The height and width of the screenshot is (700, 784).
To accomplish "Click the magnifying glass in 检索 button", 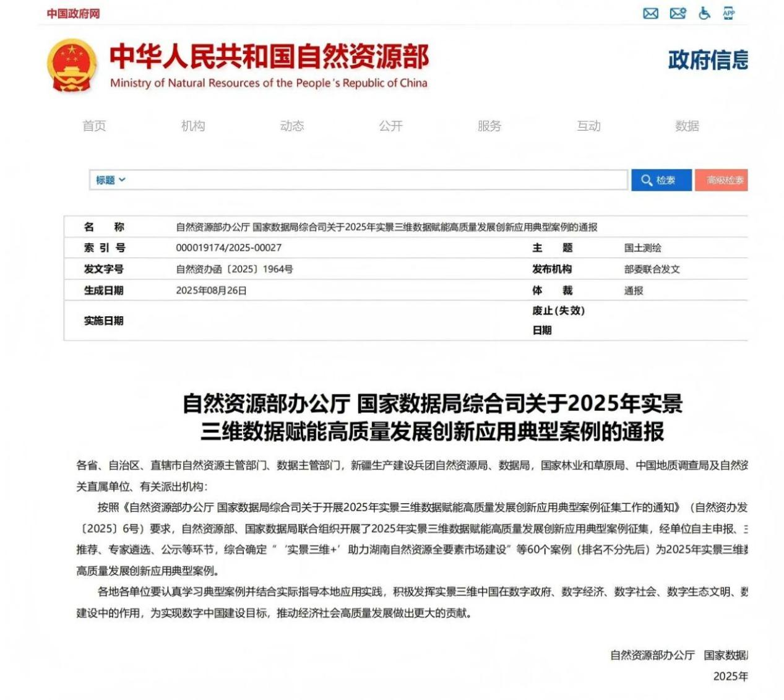I will 647,180.
